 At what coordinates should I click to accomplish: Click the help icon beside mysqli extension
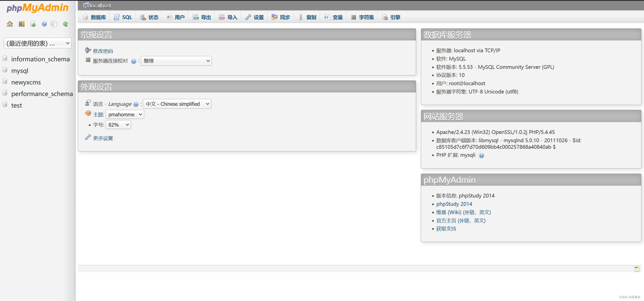point(481,156)
